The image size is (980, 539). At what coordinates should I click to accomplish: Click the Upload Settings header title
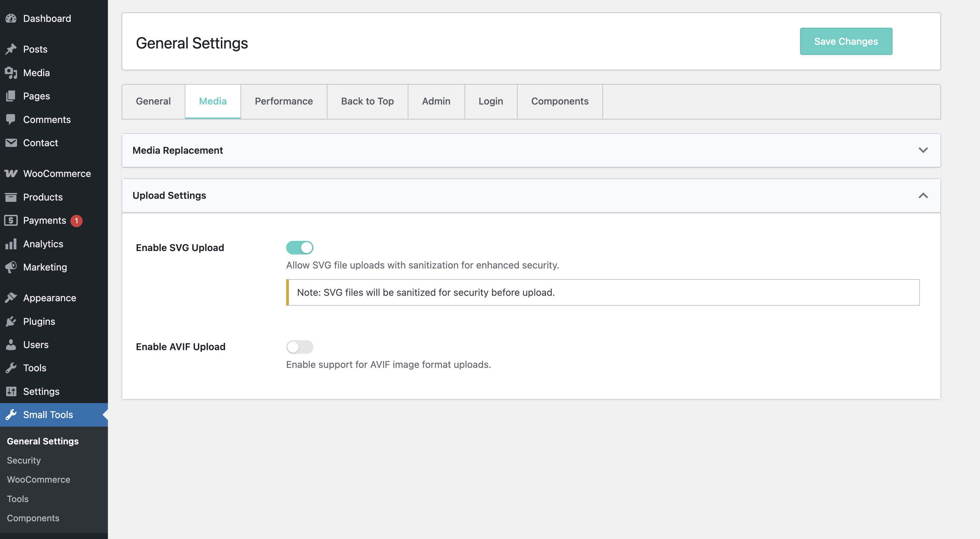click(x=169, y=196)
